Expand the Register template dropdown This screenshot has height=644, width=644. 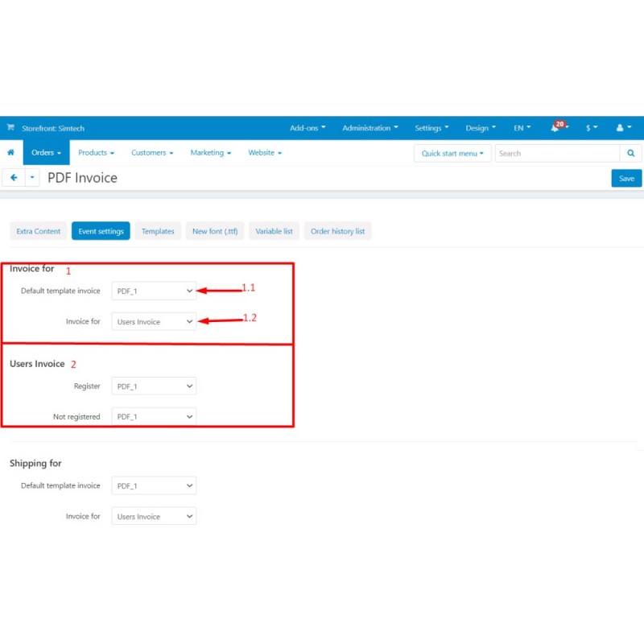[154, 386]
